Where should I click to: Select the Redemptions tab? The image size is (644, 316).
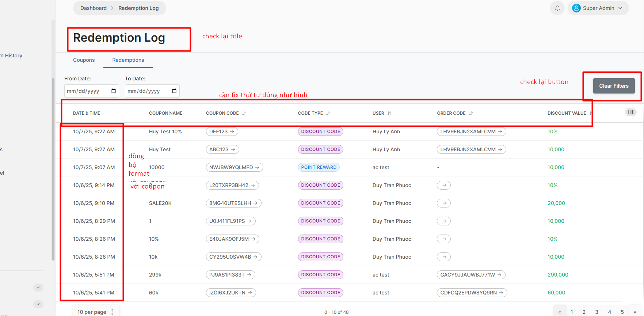pos(128,60)
